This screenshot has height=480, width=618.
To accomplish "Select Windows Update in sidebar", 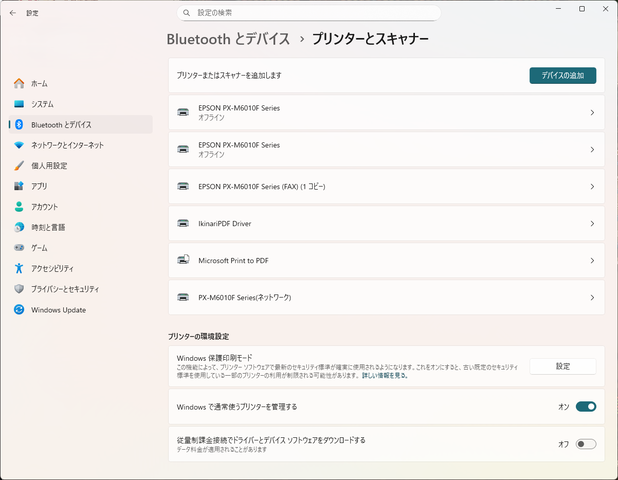I will (x=80, y=310).
